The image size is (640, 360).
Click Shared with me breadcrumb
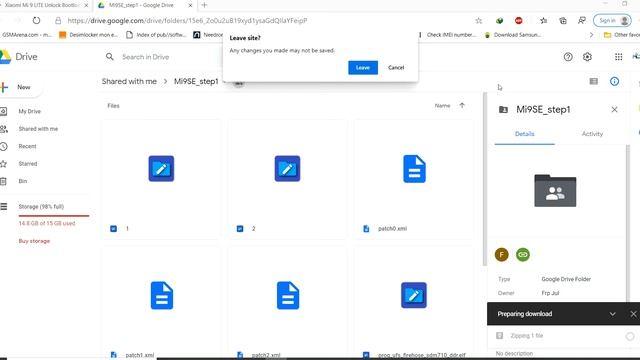pyautogui.click(x=129, y=81)
